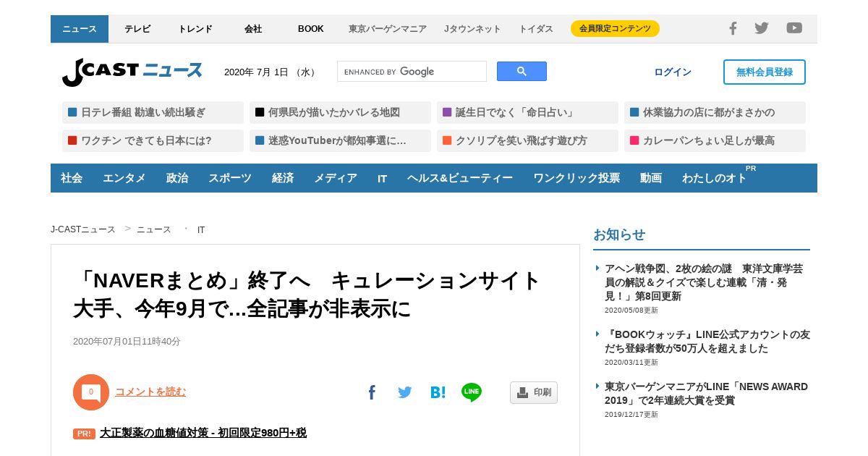Click the blue search magnifier button

coord(522,71)
